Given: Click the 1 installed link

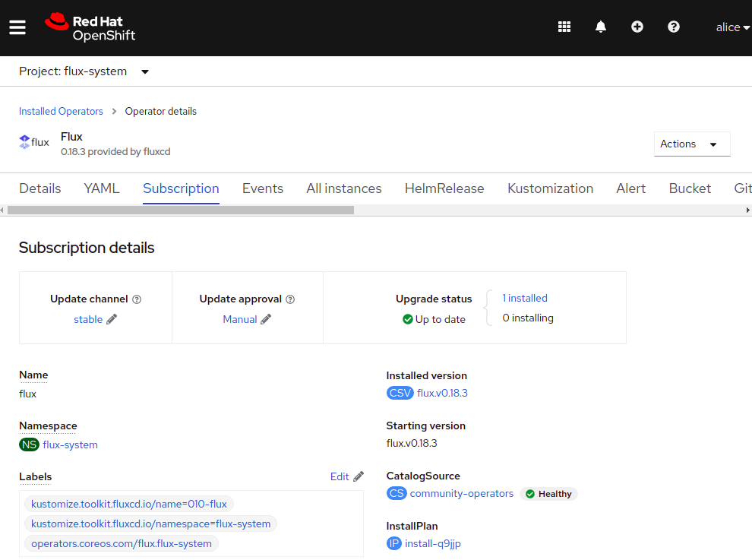Looking at the screenshot, I should (525, 298).
